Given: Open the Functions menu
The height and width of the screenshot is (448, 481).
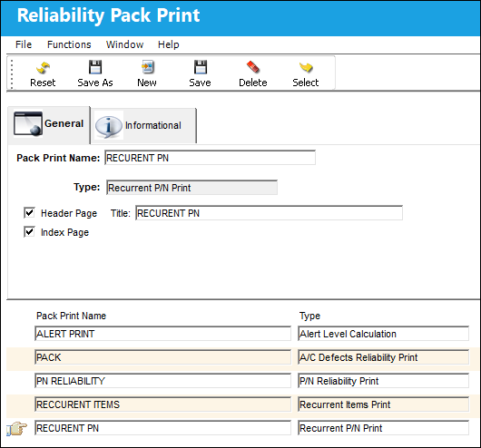Looking at the screenshot, I should 69,44.
